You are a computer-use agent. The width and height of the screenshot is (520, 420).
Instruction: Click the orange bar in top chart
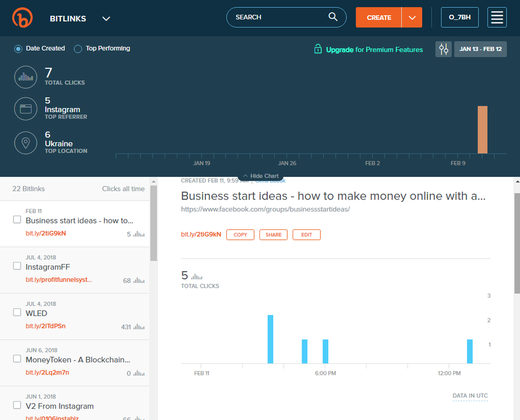pyautogui.click(x=483, y=130)
